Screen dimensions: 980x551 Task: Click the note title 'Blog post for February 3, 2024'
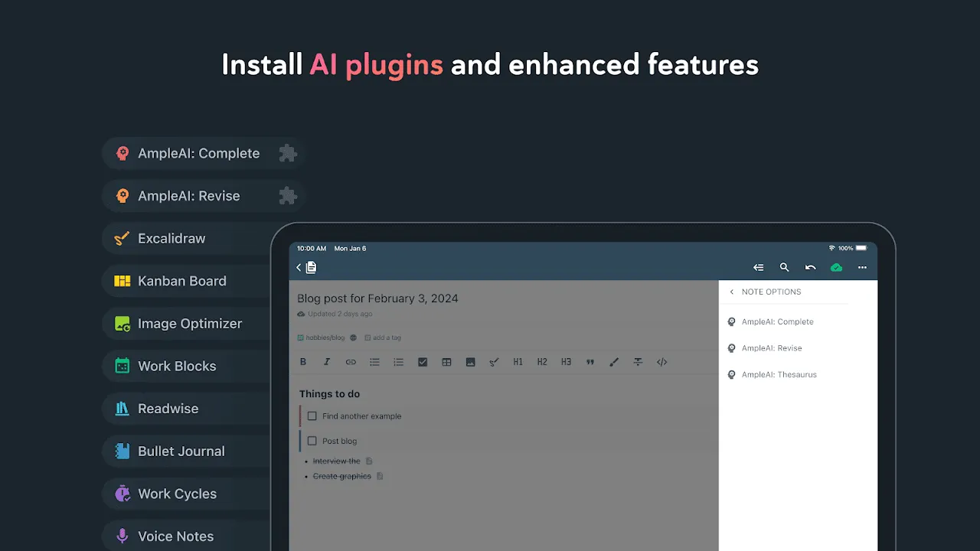tap(377, 298)
